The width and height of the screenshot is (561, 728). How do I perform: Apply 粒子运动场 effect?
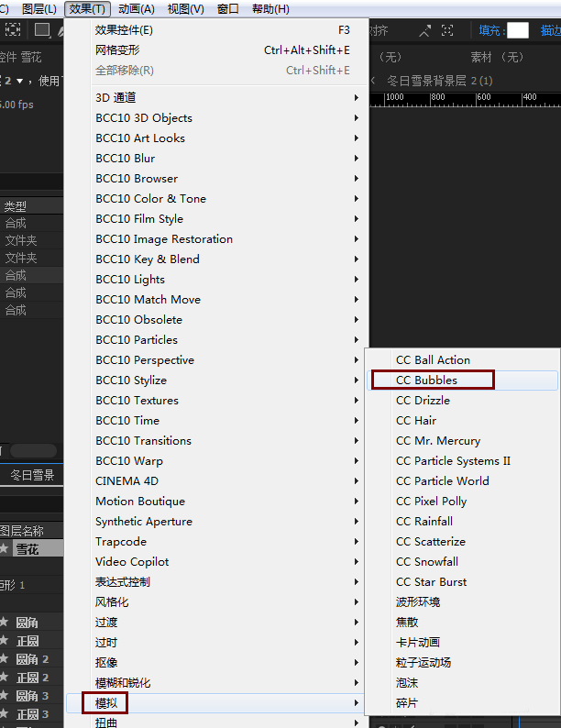(463, 663)
